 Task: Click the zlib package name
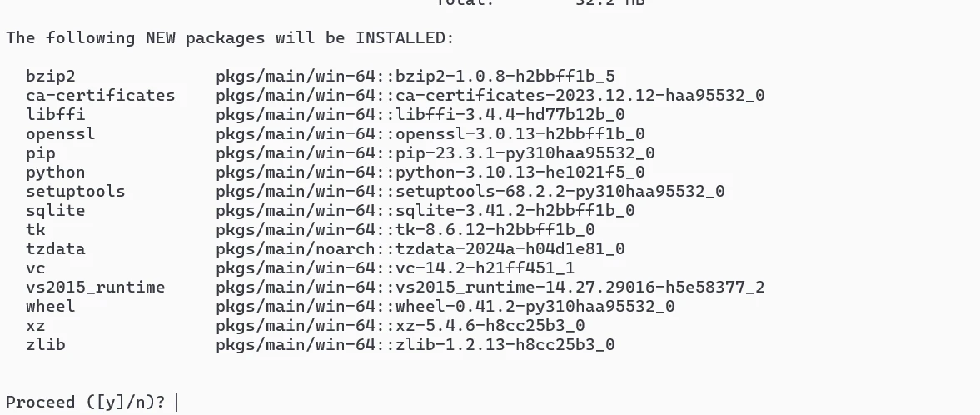[45, 345]
